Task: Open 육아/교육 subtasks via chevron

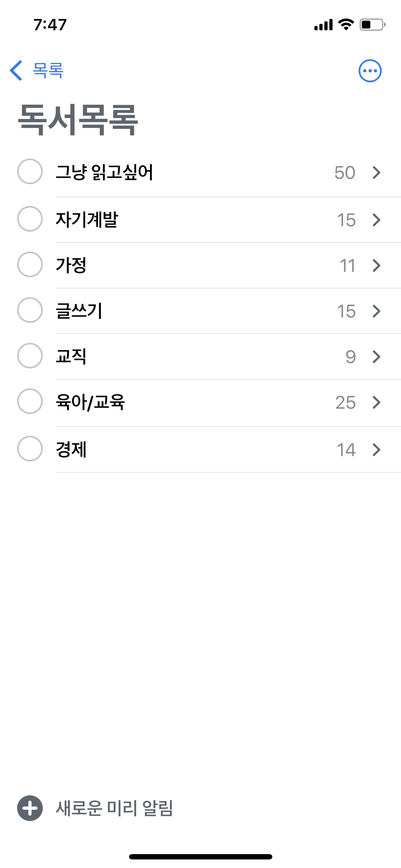Action: [x=376, y=402]
